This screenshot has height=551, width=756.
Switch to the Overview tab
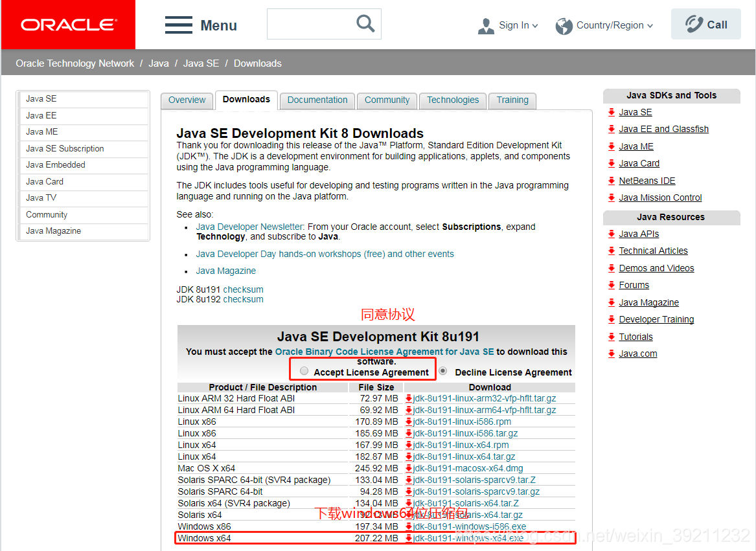click(x=187, y=100)
